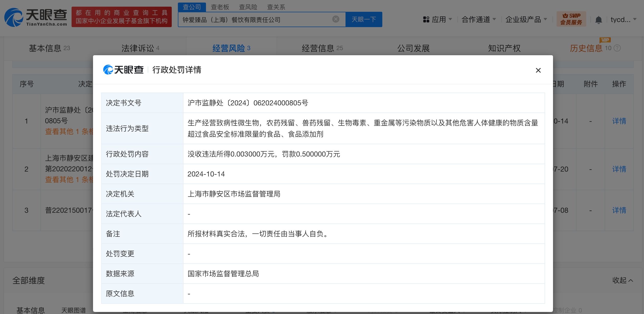This screenshot has width=644, height=314.
Task: Click the help icon beside 历史信息
Action: coord(617,48)
